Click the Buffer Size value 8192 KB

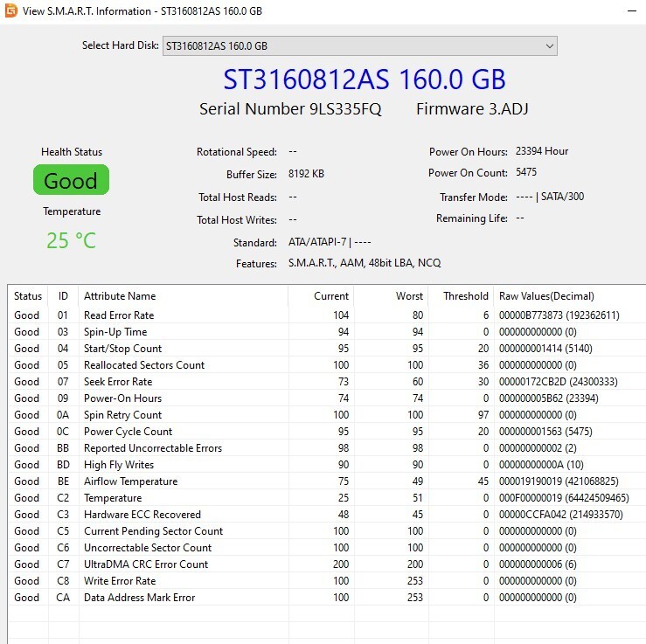coord(306,174)
